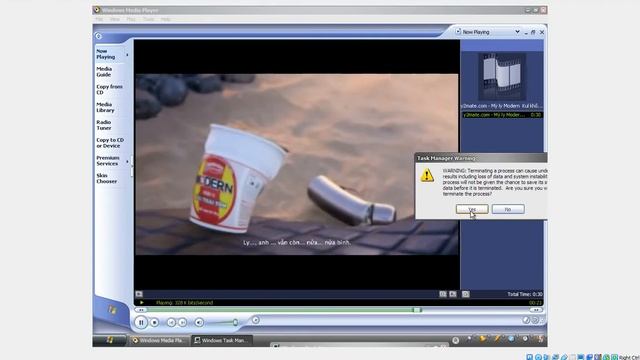Mute the sound with speaker icon
640x360 pixels.
[199, 322]
